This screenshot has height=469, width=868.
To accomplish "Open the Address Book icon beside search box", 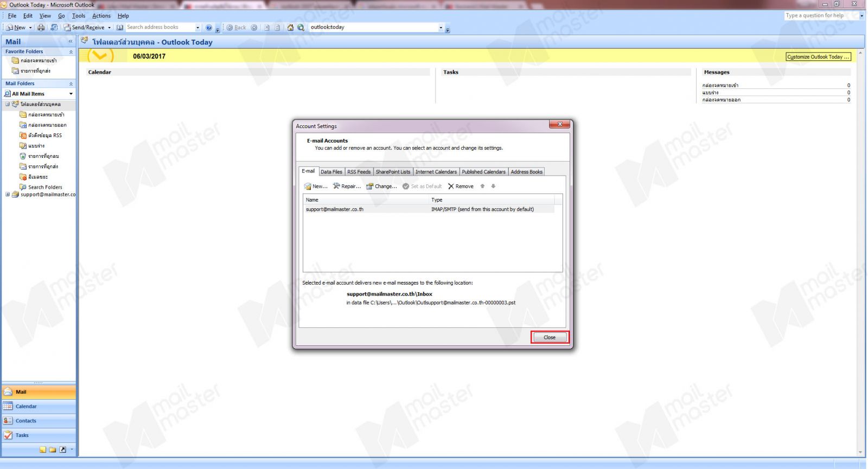I will tap(120, 27).
